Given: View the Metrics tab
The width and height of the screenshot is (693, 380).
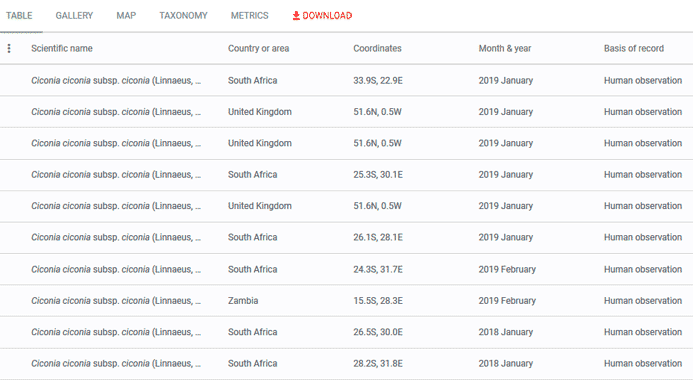Looking at the screenshot, I should pyautogui.click(x=249, y=16).
